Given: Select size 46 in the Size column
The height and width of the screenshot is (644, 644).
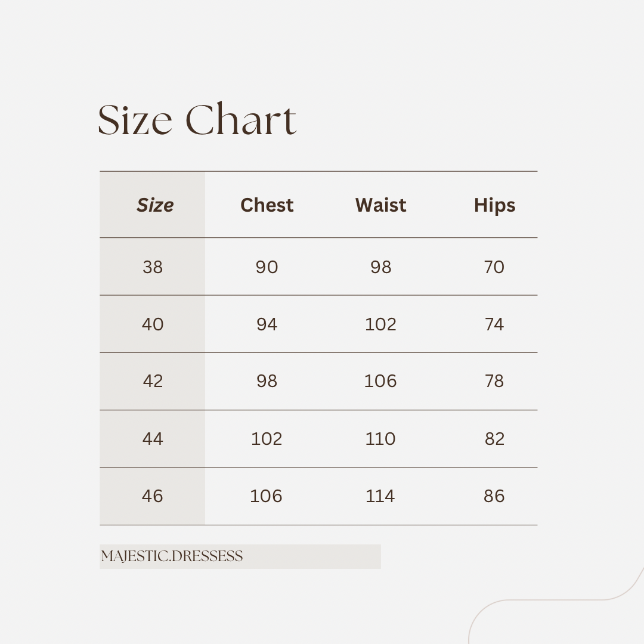Looking at the screenshot, I should (153, 496).
